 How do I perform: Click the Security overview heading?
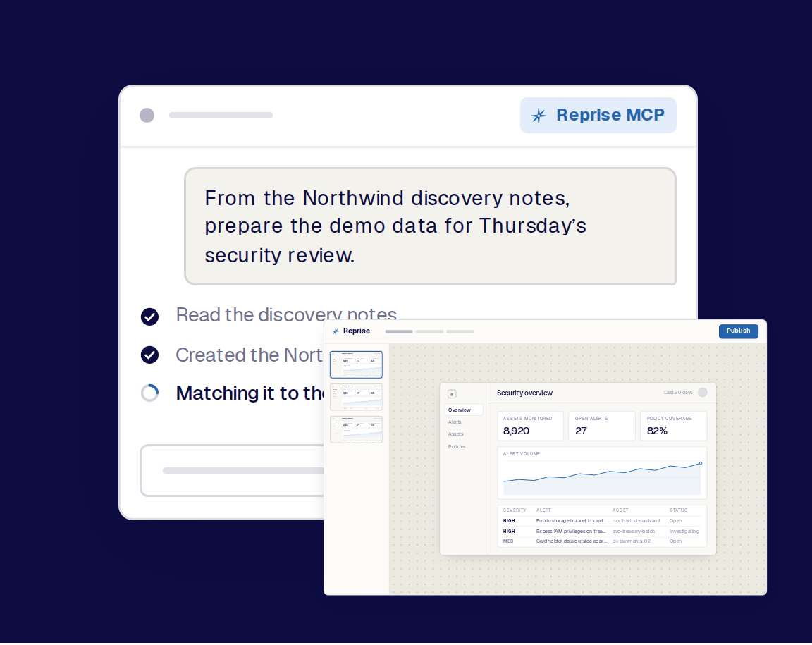coord(524,393)
